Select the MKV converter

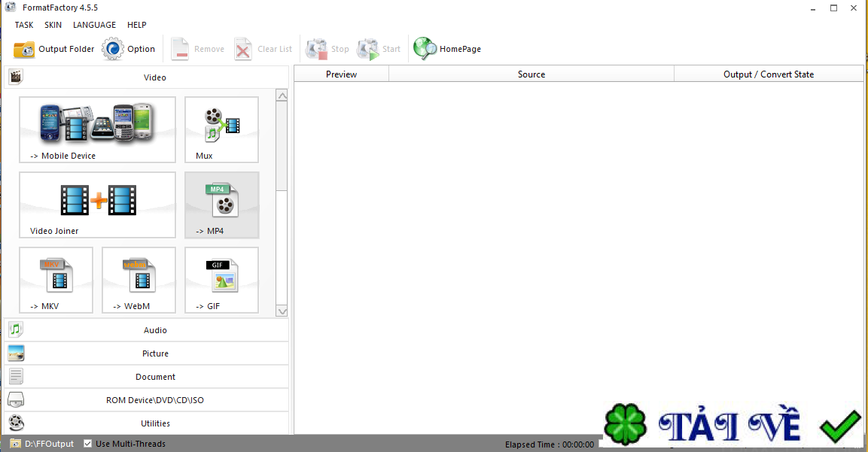point(56,280)
